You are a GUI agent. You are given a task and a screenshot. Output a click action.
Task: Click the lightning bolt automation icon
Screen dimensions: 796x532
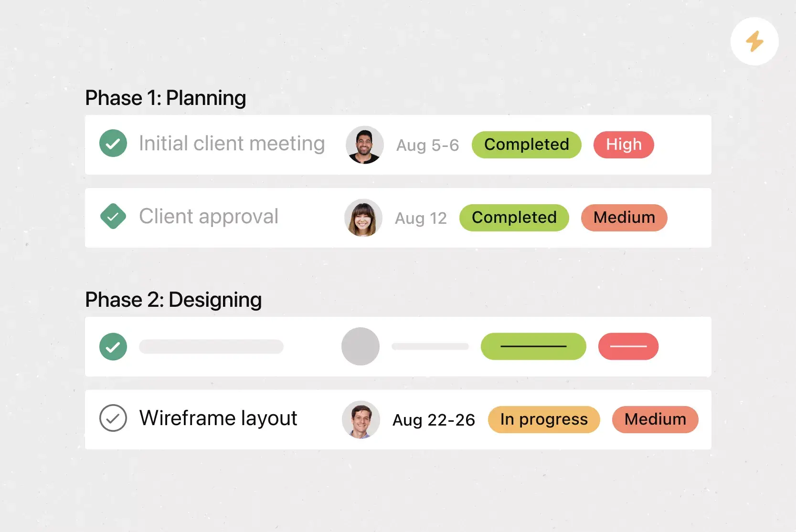(x=754, y=42)
